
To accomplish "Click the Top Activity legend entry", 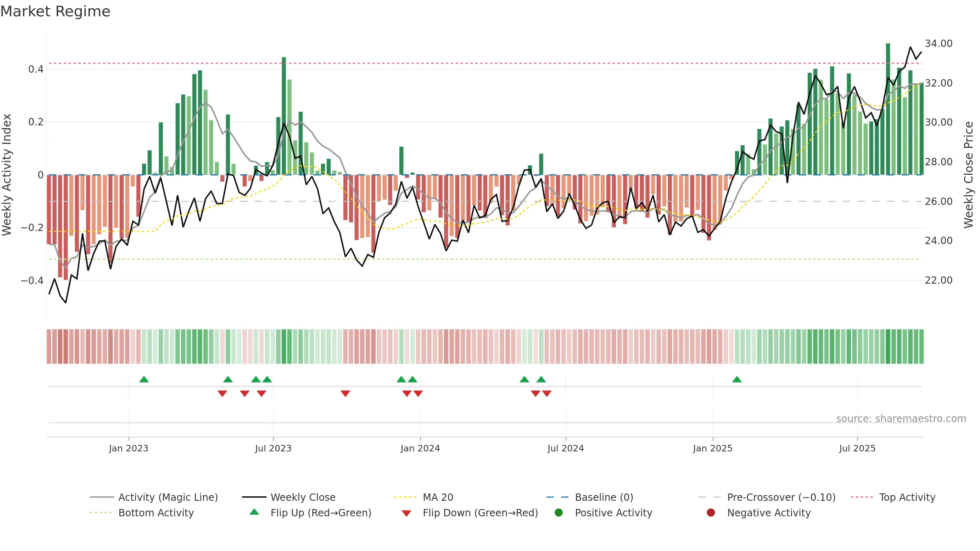I will tap(893, 497).
